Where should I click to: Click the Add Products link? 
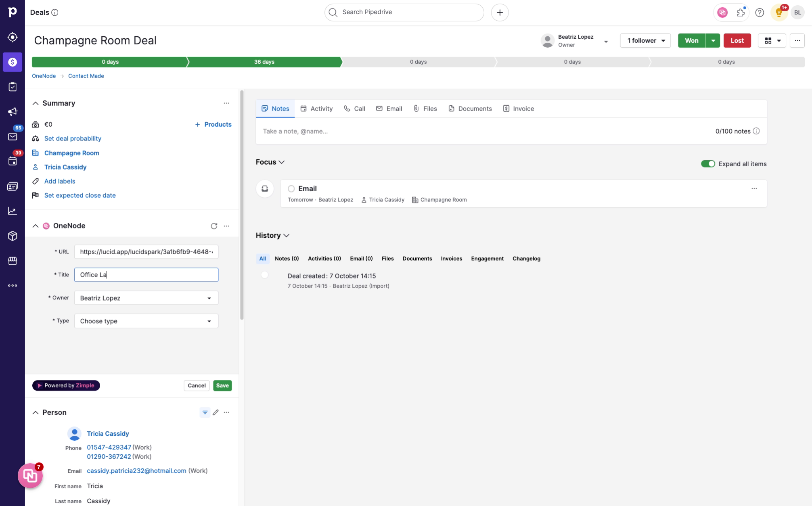point(213,124)
